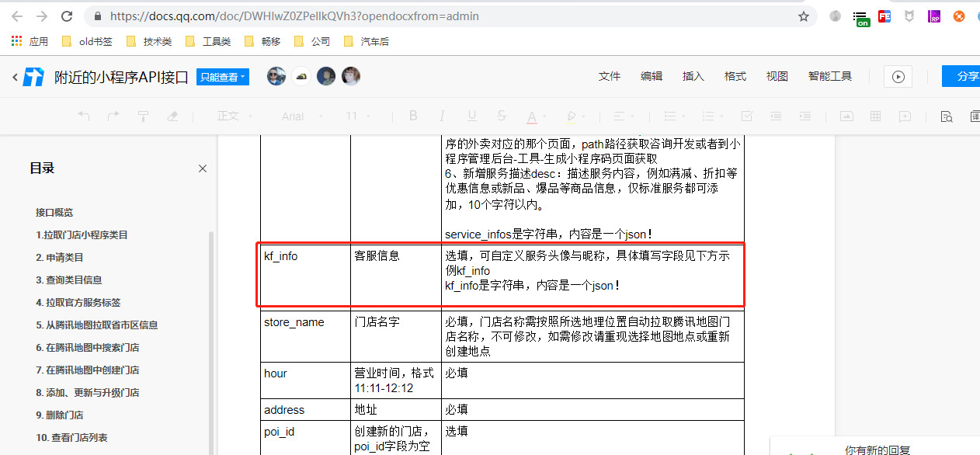The image size is (980, 455).
Task: Click the find and replace icon
Action: pos(946,116)
